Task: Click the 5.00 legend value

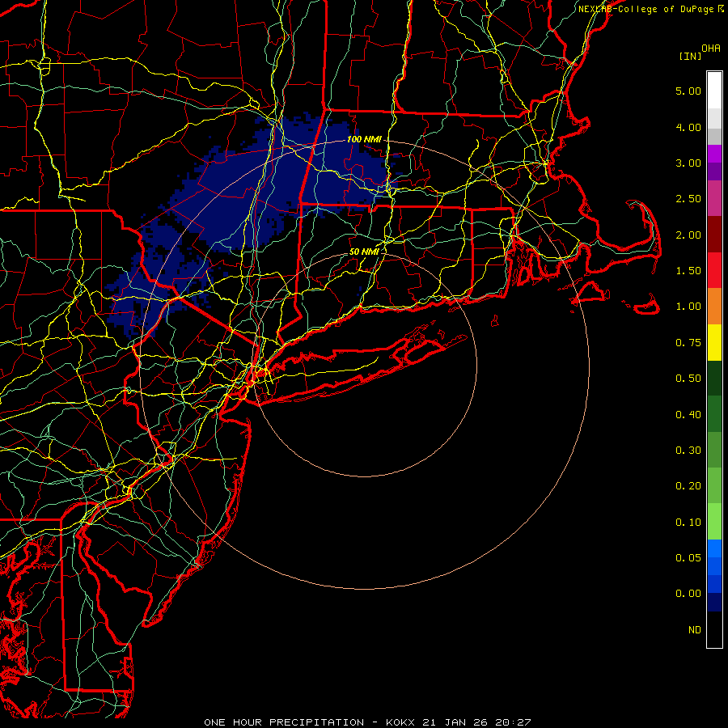Action: pos(688,91)
